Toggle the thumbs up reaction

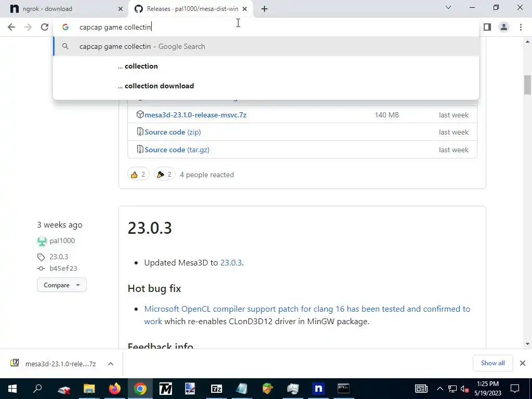(x=138, y=175)
